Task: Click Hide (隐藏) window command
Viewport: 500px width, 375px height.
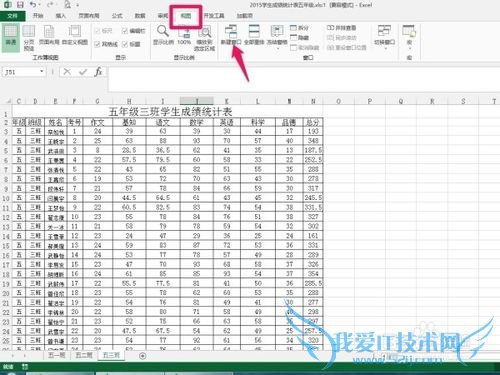Action: tap(299, 38)
